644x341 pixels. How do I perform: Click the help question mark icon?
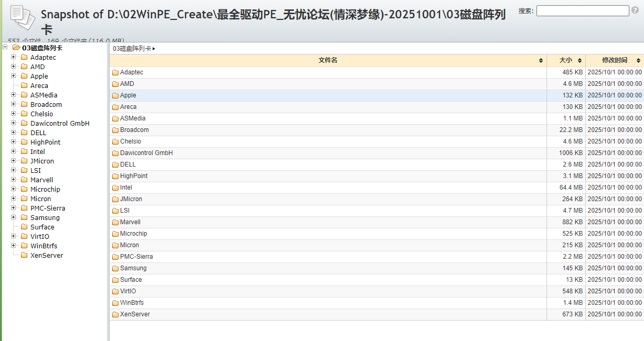(635, 10)
